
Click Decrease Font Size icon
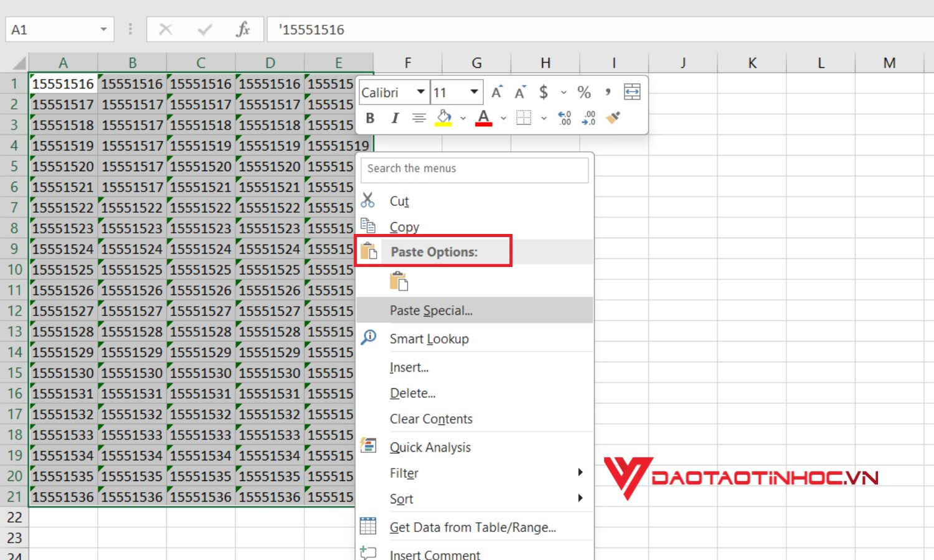click(521, 93)
